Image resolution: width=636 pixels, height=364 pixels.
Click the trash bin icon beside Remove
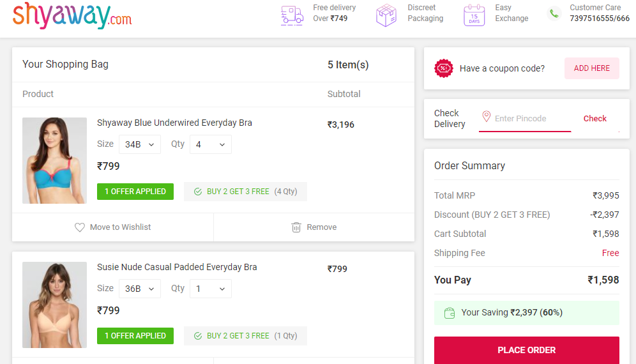click(296, 227)
